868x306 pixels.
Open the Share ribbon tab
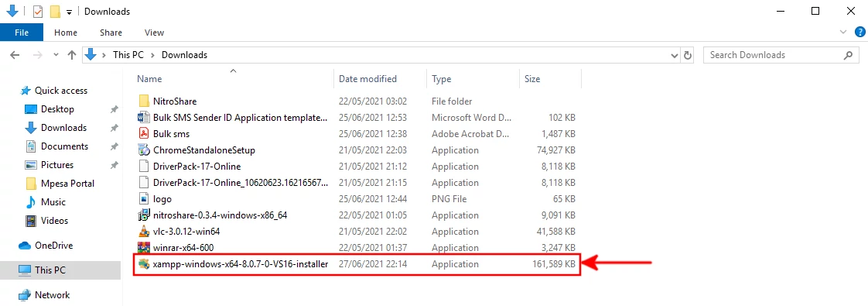(111, 33)
